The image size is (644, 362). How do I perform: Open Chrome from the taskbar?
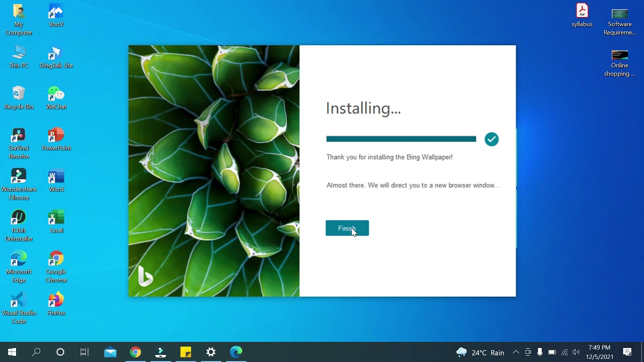coord(135,352)
